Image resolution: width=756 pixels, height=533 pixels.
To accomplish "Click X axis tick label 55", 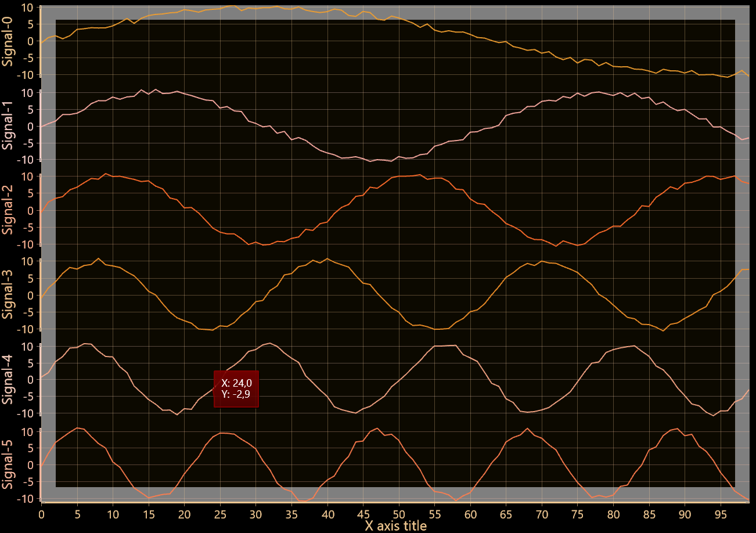I will point(435,514).
